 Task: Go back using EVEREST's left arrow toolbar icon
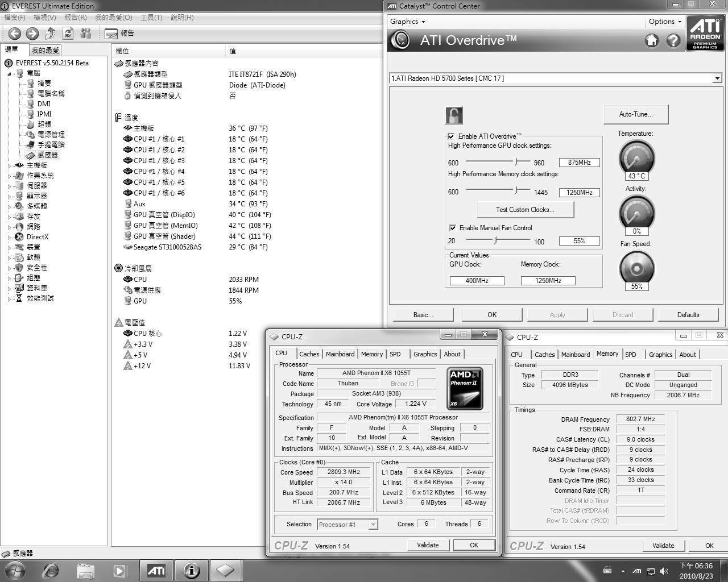pyautogui.click(x=15, y=34)
